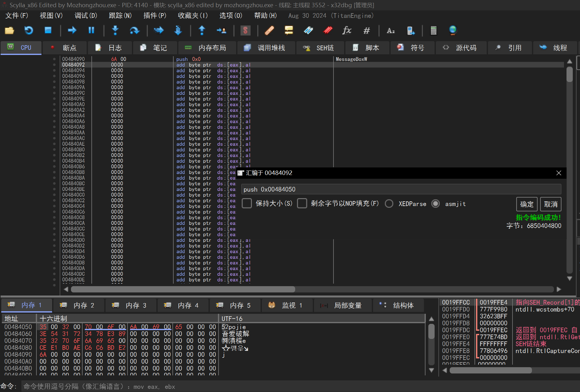Click the command input field at bottom

click(x=300, y=386)
